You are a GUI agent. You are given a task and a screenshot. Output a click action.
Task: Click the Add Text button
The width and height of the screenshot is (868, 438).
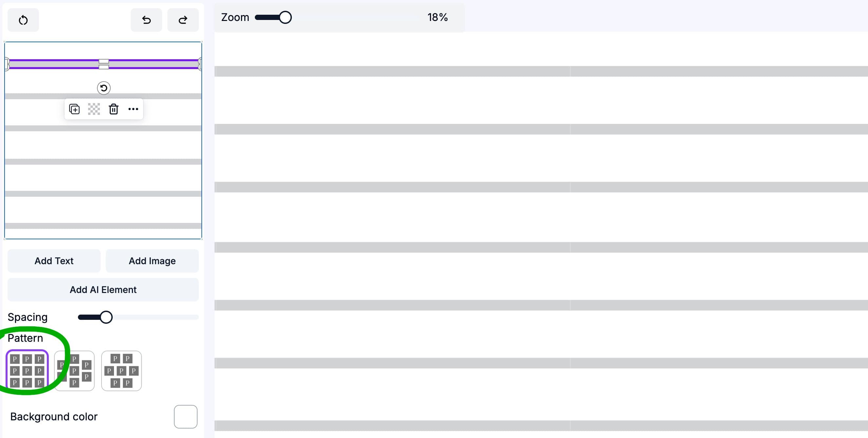54,261
